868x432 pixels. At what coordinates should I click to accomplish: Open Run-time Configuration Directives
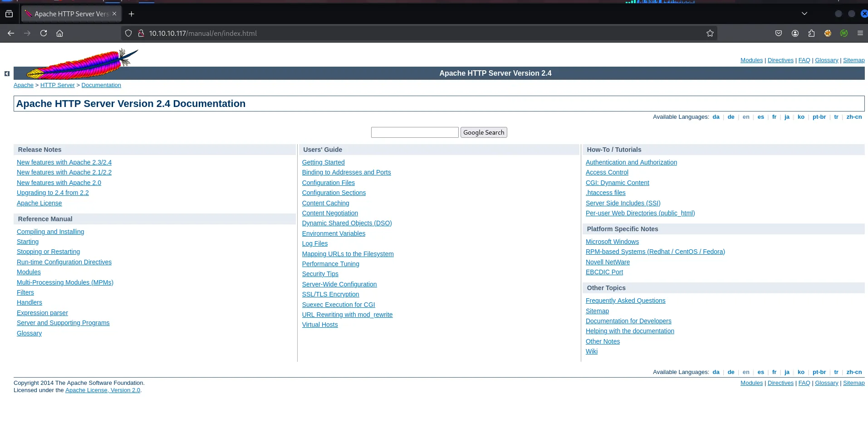click(64, 262)
